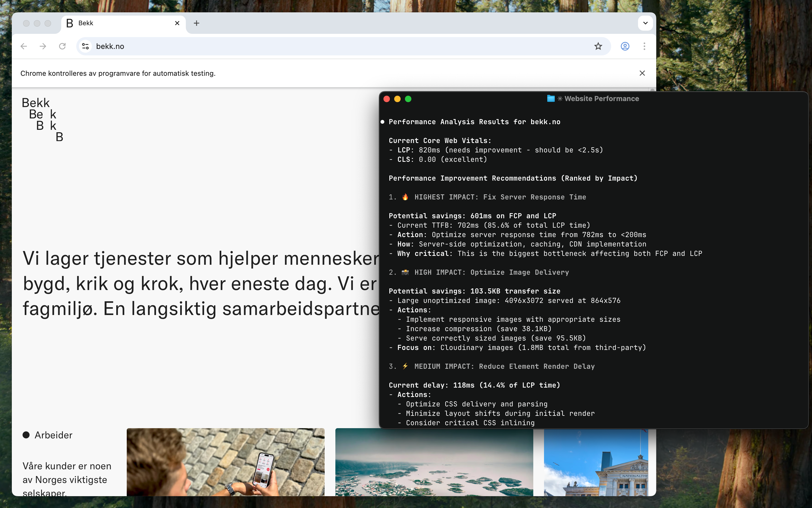This screenshot has width=812, height=508.
Task: Click the 'Vi lager tjenester' hero paragraph
Action: coord(201,284)
